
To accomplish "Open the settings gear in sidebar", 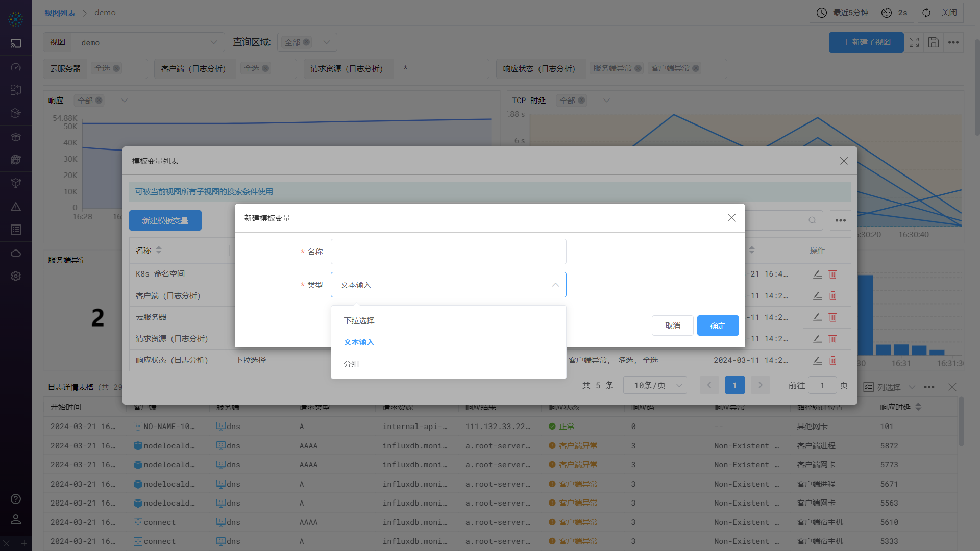I will pyautogui.click(x=16, y=276).
